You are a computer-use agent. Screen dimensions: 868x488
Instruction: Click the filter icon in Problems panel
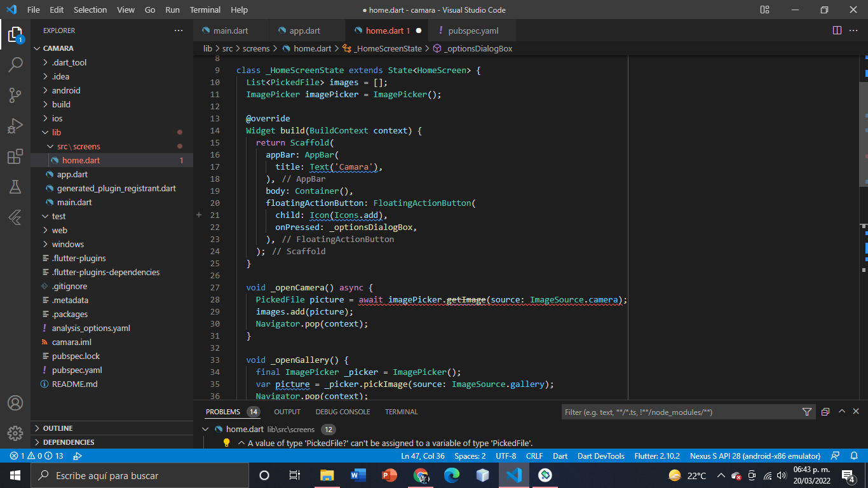tap(806, 412)
